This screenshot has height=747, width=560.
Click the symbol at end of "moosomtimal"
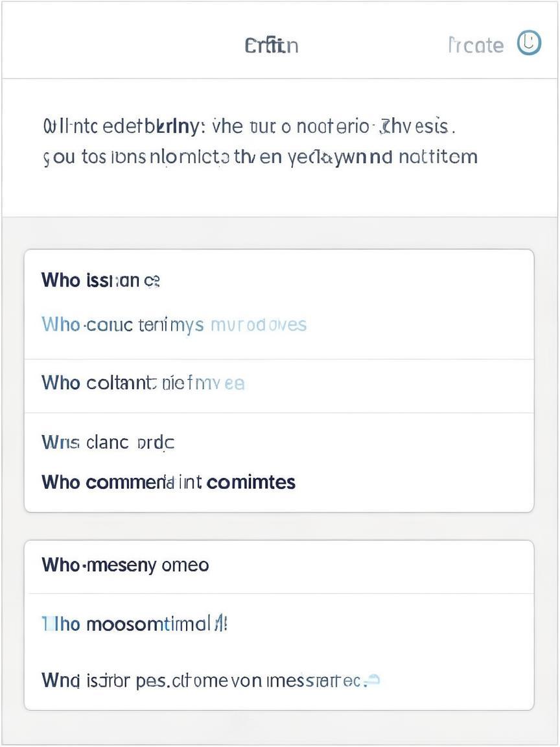[x=221, y=624]
